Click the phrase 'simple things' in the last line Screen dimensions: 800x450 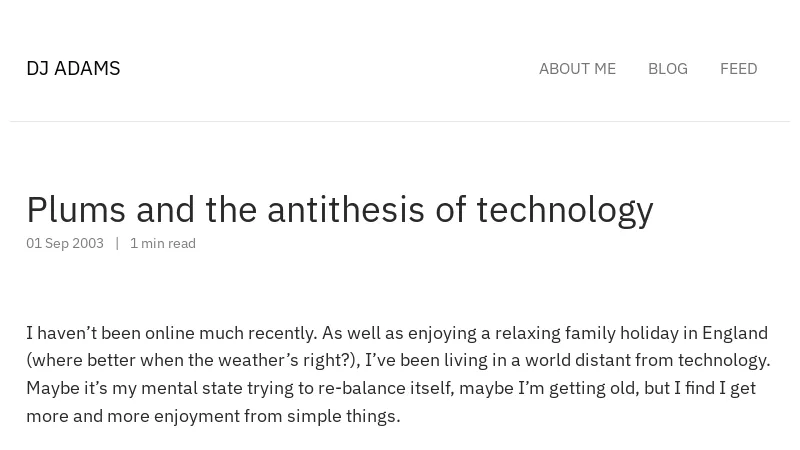343,416
